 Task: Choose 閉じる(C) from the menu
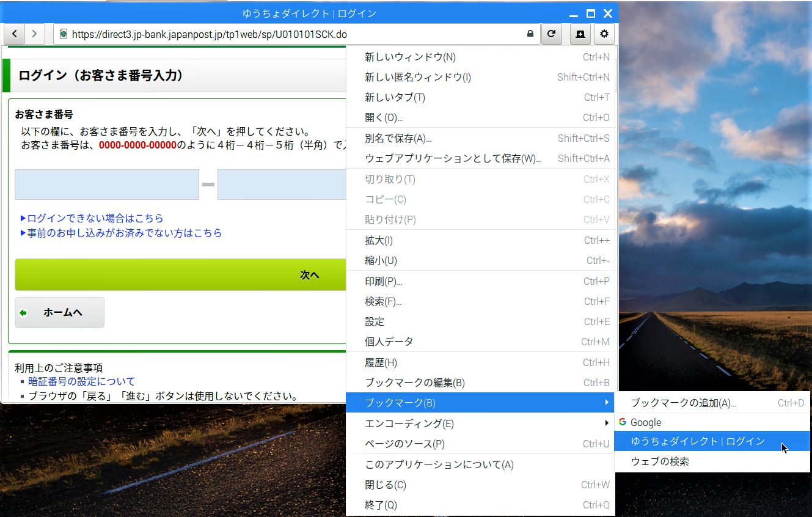click(480, 485)
